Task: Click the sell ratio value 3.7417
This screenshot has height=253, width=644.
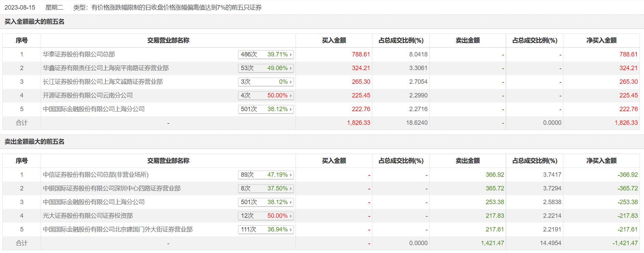Action: tap(552, 175)
